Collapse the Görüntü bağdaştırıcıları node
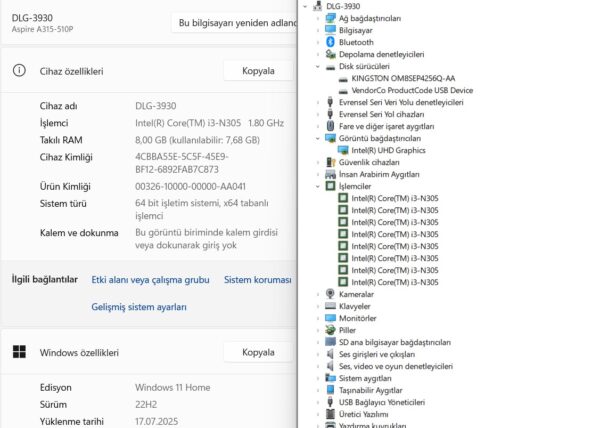This screenshot has height=428, width=600. 319,138
